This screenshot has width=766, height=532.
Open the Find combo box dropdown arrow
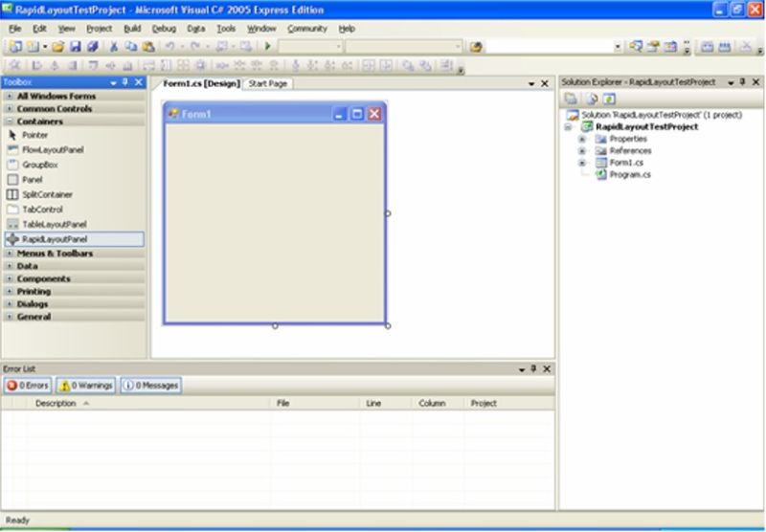(618, 46)
